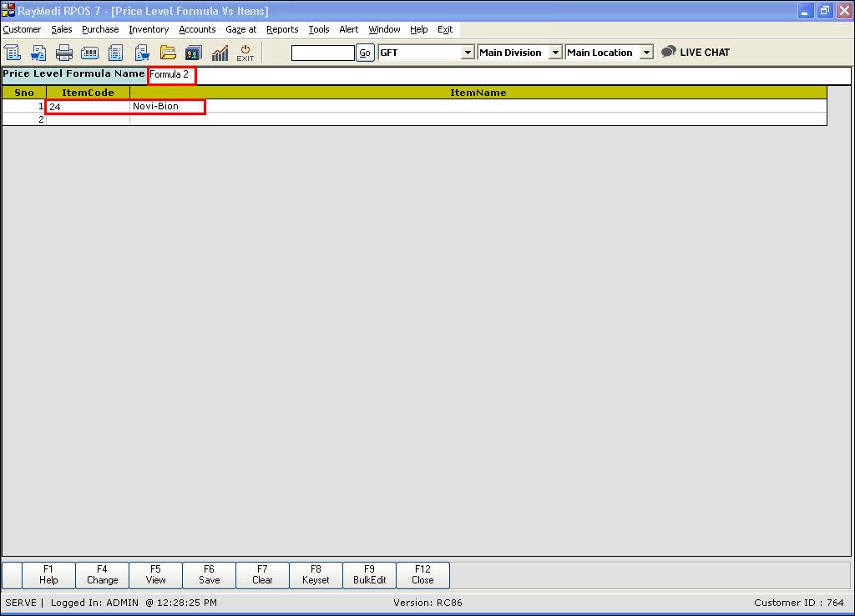The image size is (855, 616).
Task: Click the EXIT power icon
Action: 245,53
